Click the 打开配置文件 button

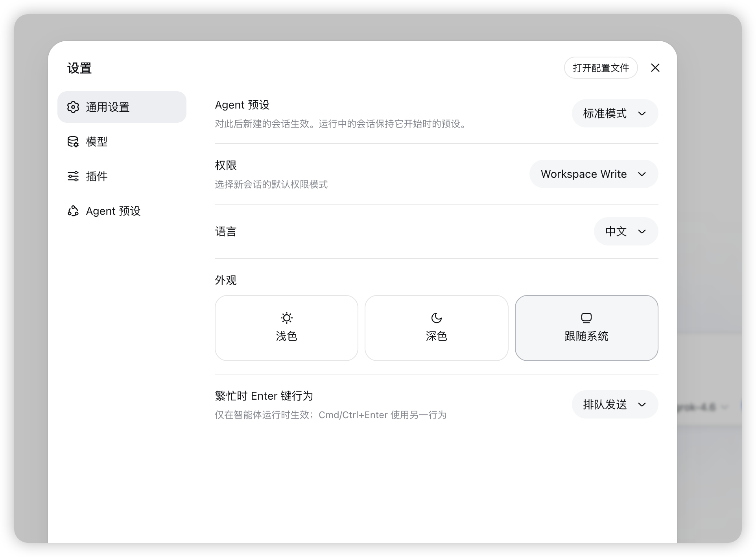point(601,68)
